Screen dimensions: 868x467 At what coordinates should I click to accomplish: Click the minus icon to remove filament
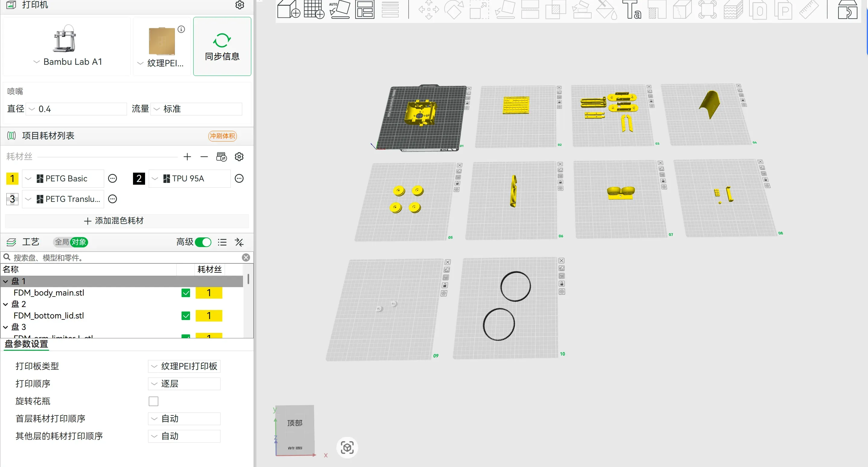coord(204,157)
